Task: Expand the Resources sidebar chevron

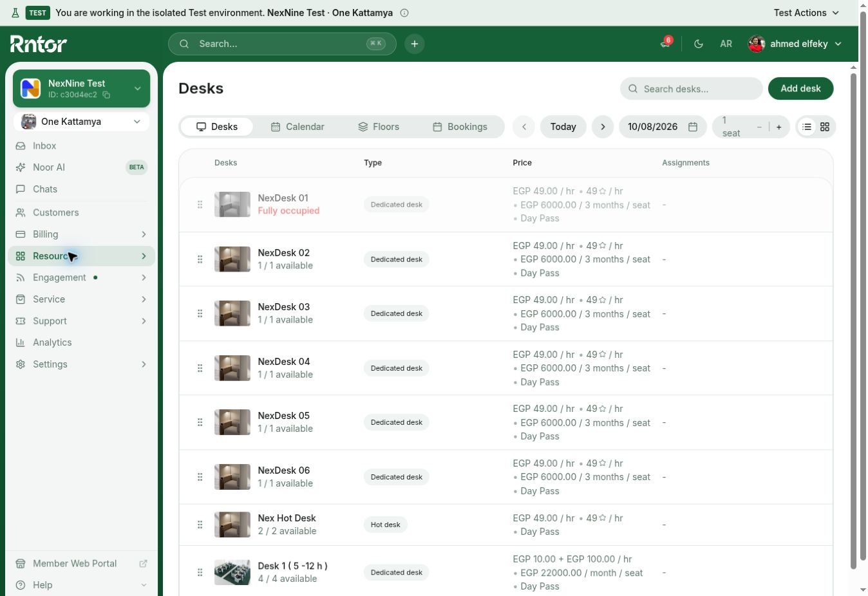Action: (144, 256)
